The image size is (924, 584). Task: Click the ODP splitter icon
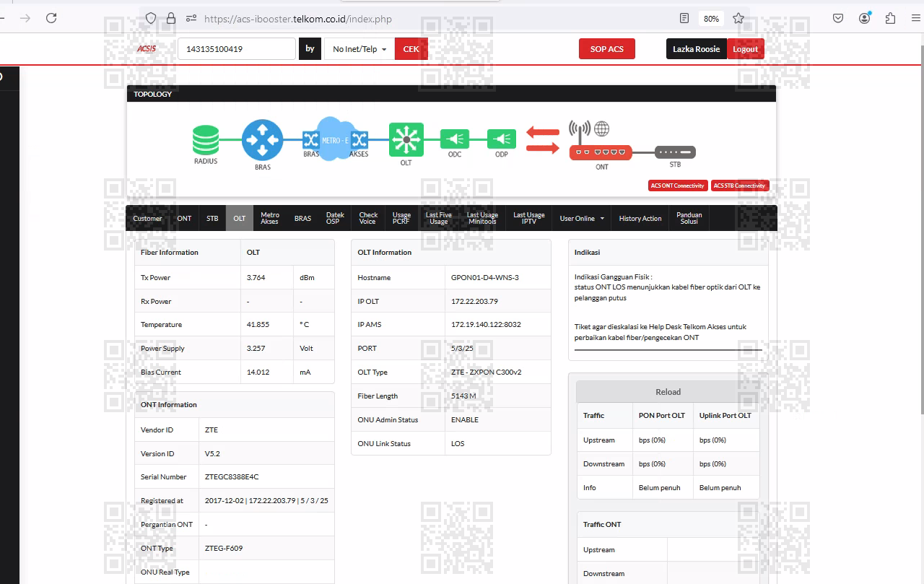501,139
